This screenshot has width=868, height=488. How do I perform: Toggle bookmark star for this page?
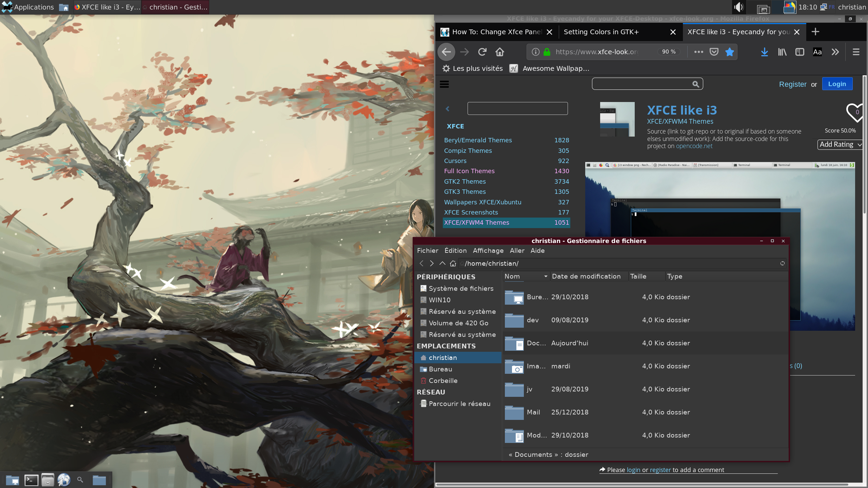click(730, 52)
